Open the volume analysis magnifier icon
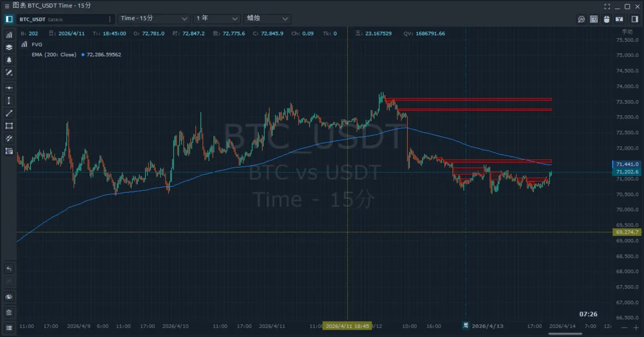Viewport: 644px width, 337px height. click(581, 19)
